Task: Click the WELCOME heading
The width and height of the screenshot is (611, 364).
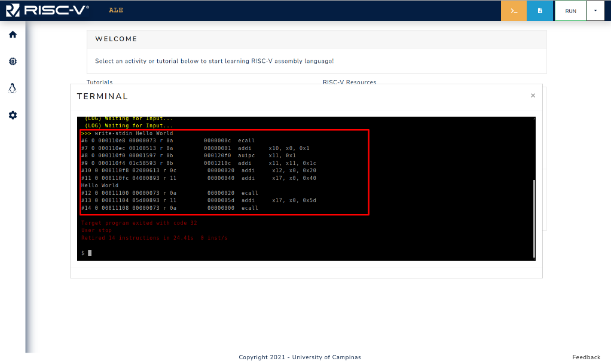Action: click(x=116, y=39)
